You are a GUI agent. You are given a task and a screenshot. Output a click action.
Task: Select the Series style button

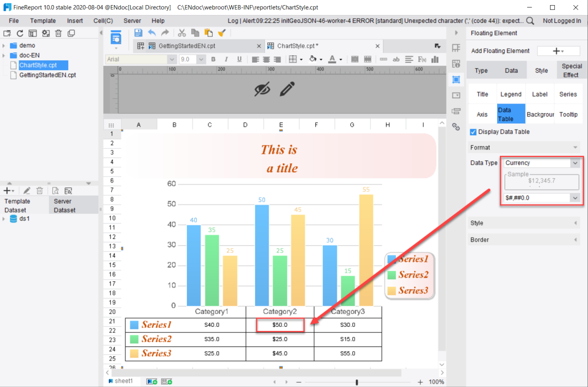point(568,94)
